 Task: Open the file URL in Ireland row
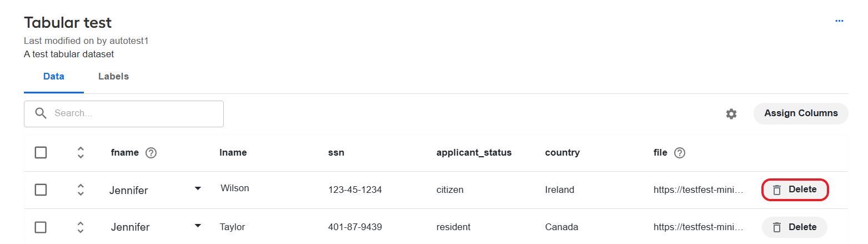tap(698, 190)
